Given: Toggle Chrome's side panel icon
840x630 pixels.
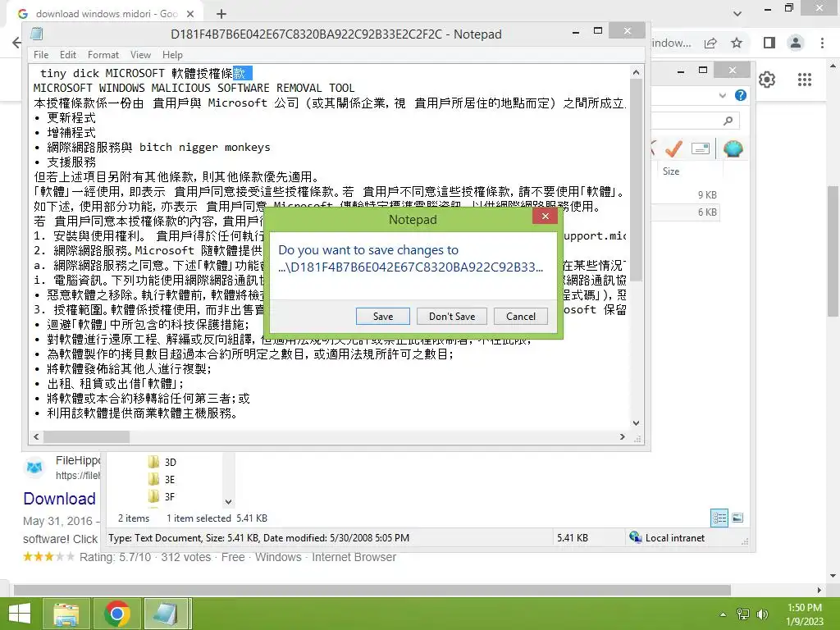Looking at the screenshot, I should [769, 43].
